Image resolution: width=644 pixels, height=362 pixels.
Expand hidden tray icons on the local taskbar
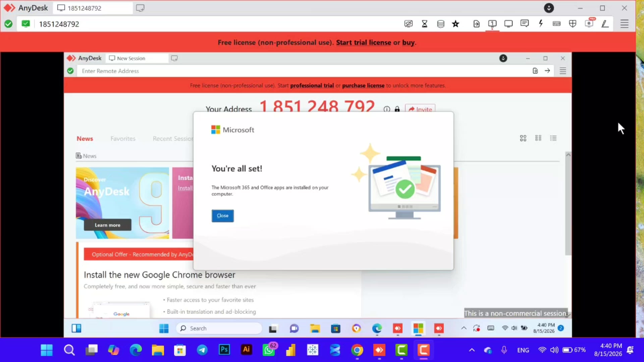coord(472,350)
